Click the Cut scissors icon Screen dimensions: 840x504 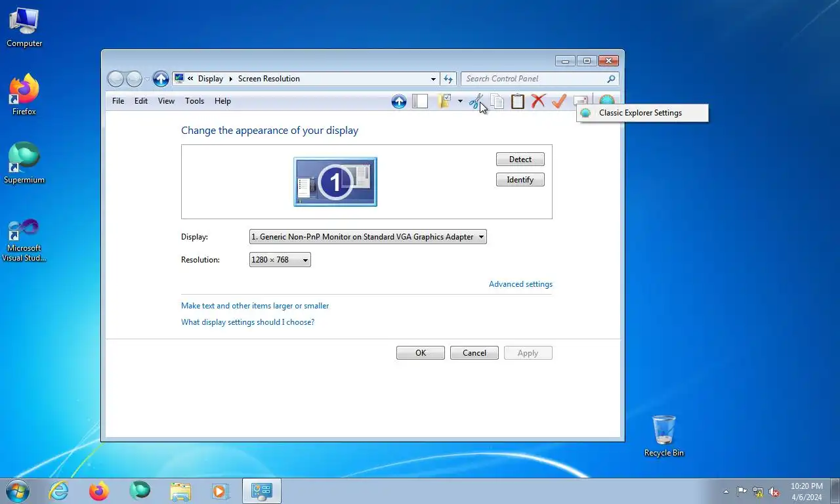click(x=476, y=101)
